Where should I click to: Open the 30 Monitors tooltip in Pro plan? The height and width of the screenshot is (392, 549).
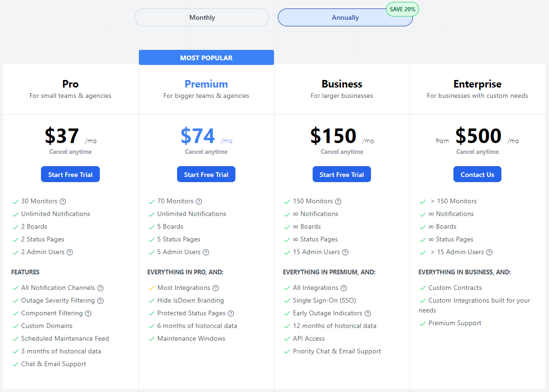click(62, 201)
